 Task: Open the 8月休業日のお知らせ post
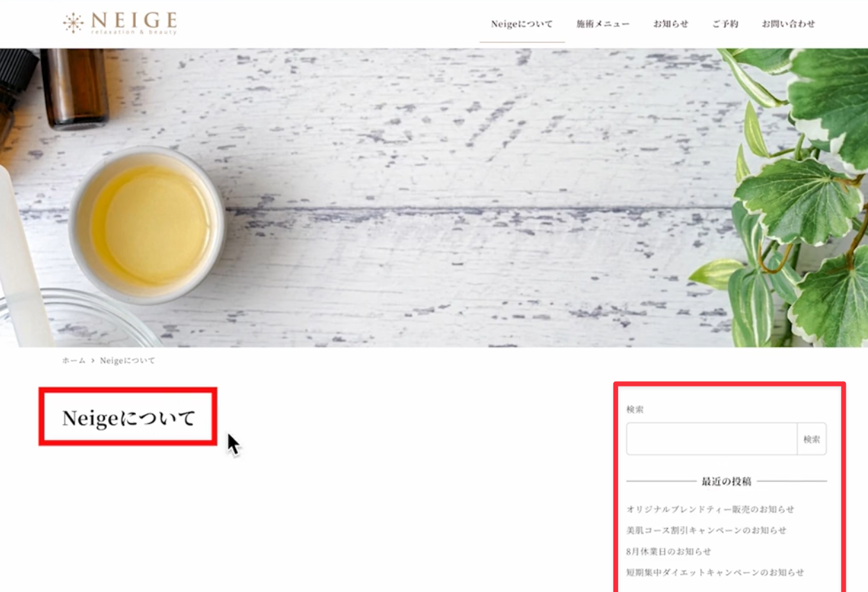click(669, 552)
